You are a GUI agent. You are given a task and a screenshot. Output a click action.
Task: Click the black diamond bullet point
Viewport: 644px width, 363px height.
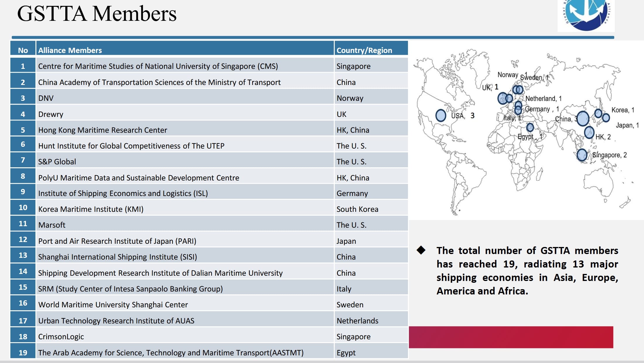421,250
